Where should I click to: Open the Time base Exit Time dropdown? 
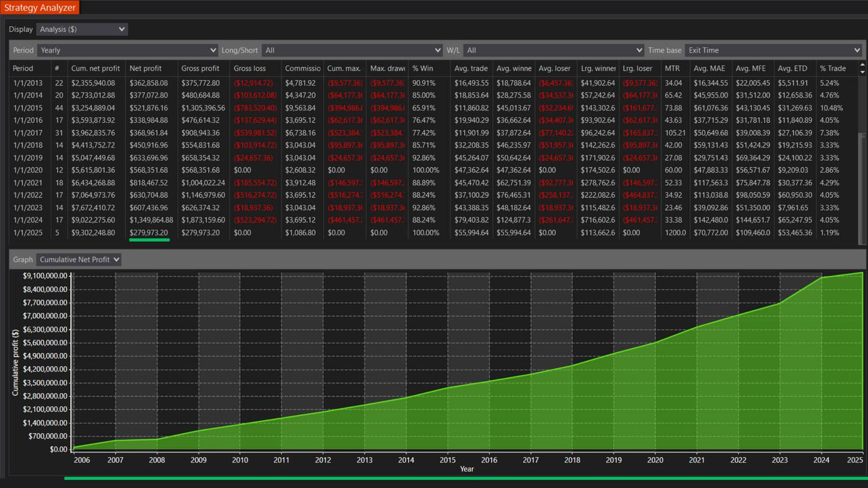[774, 50]
